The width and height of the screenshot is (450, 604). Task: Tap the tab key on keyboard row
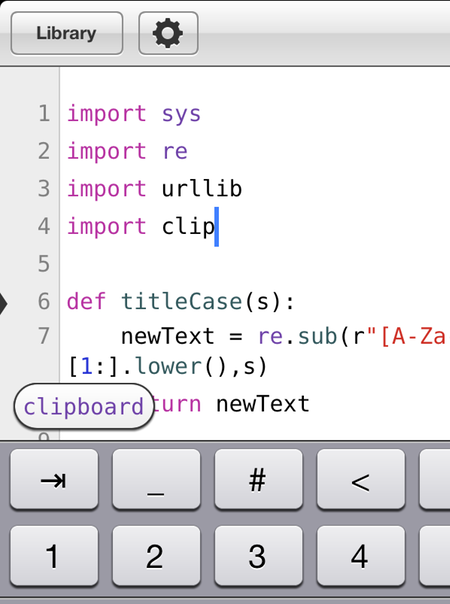click(54, 480)
